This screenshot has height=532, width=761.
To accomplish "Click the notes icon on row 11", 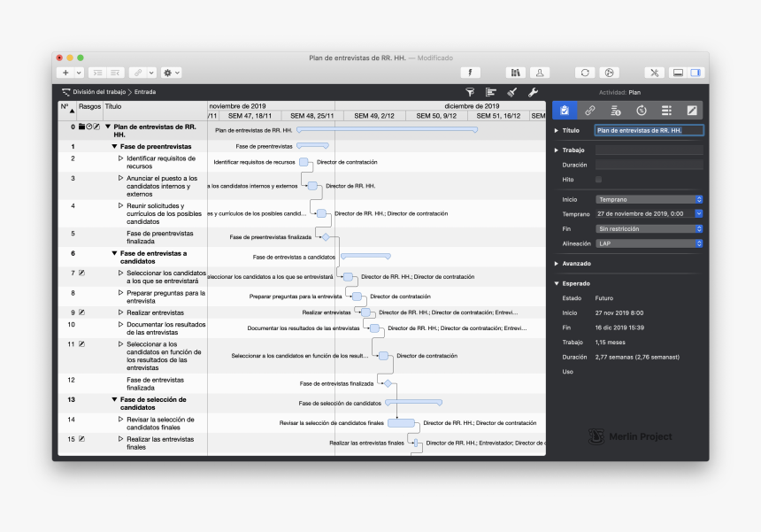I will (x=82, y=344).
